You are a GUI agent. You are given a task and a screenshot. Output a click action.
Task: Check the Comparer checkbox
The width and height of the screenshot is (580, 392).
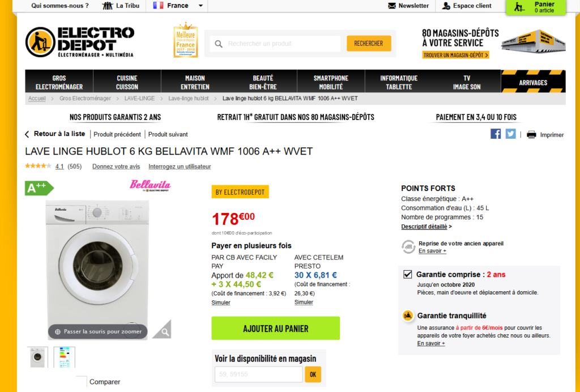tap(82, 381)
